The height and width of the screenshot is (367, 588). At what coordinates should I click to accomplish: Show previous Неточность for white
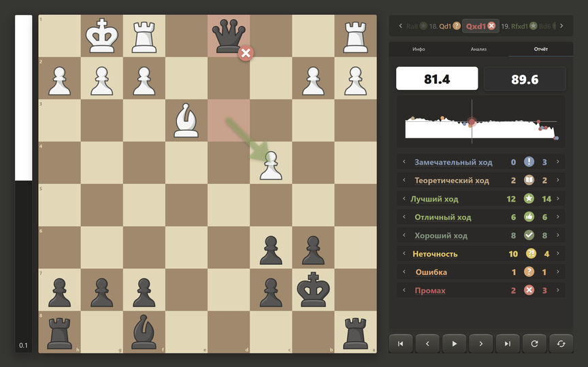(404, 253)
